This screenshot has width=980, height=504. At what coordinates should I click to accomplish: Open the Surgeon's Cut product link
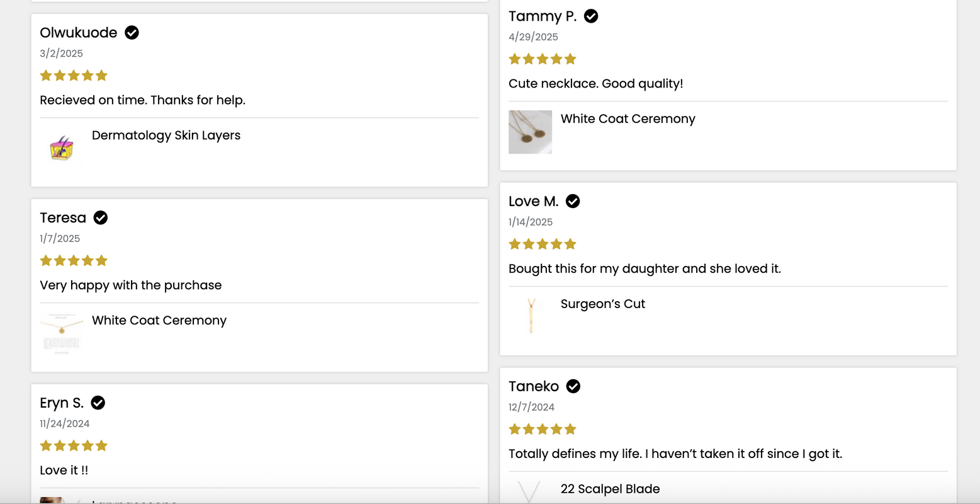click(x=602, y=304)
